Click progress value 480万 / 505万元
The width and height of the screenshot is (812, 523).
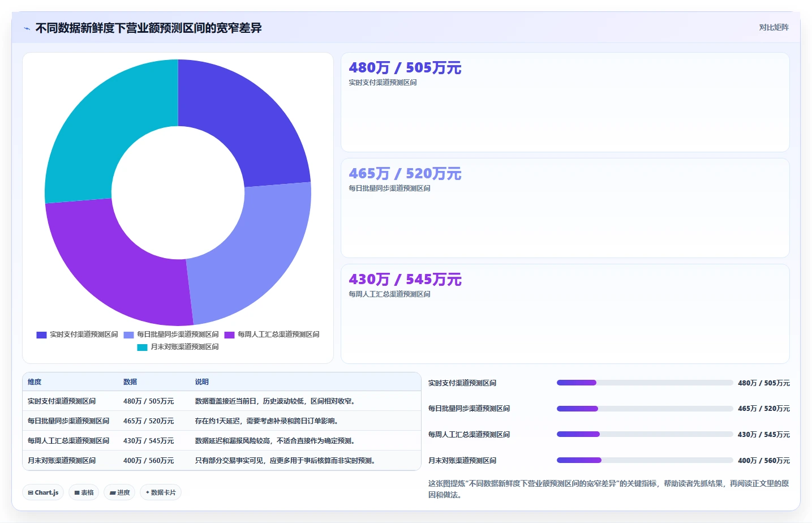pyautogui.click(x=764, y=383)
